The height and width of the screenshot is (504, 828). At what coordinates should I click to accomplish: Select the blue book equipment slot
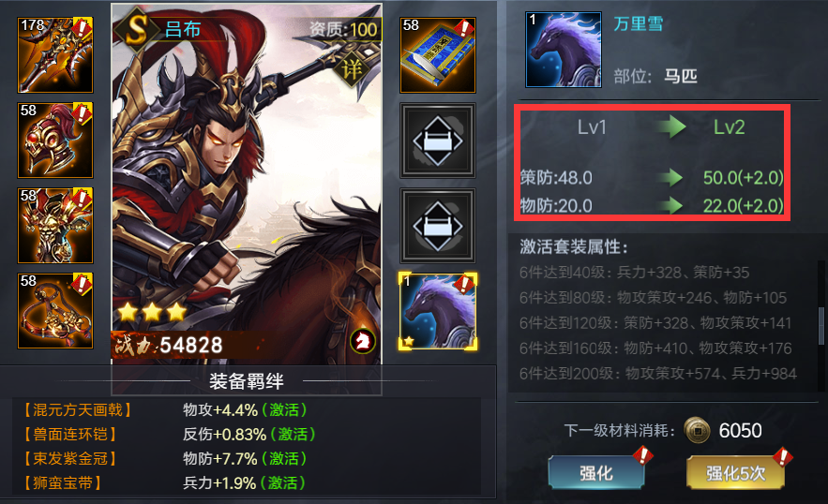438,55
